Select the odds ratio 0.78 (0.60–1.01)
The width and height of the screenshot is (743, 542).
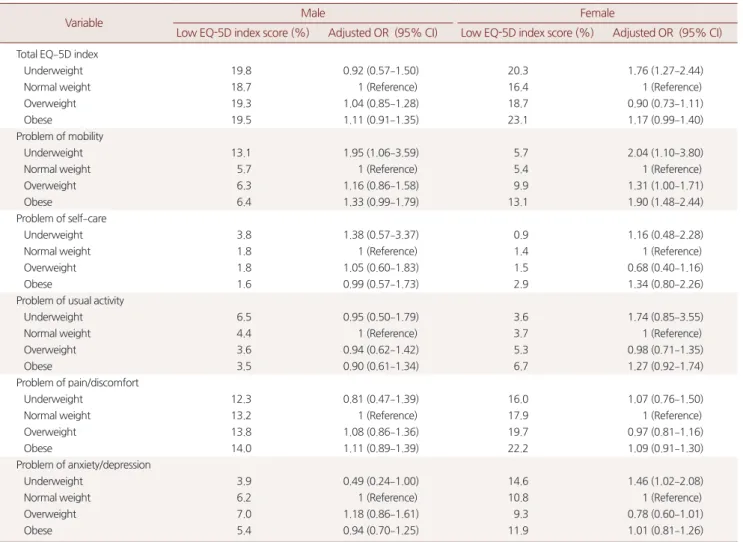[665, 514]
